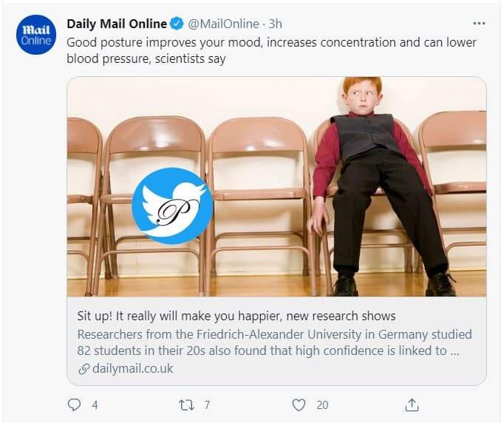
Task: Click the Mail Online profile avatar
Action: (36, 35)
